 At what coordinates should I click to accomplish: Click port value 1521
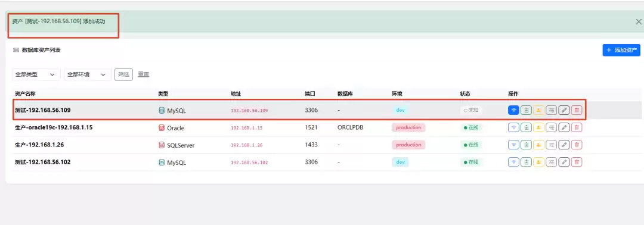[311, 127]
